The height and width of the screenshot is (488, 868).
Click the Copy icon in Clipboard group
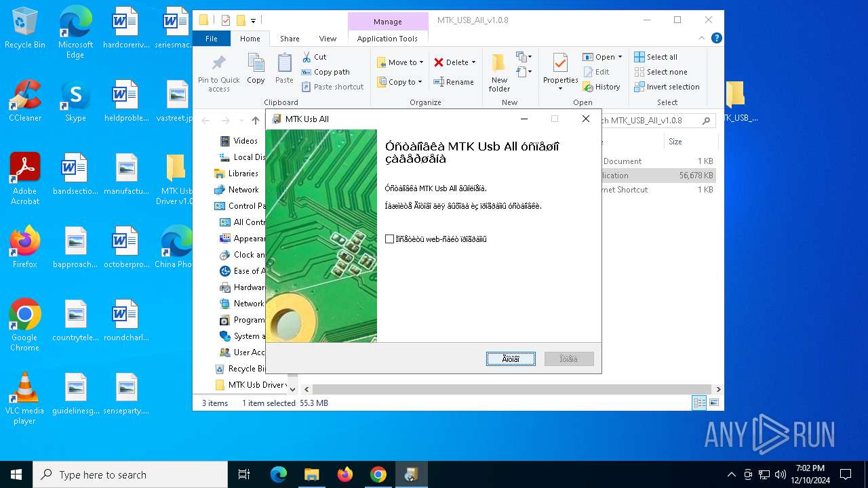click(256, 68)
